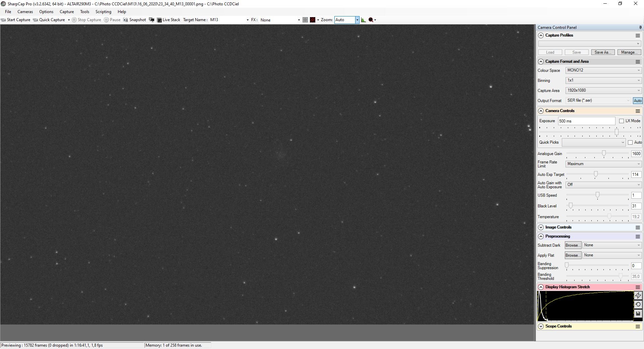Click the red reticule overlay icon

[x=313, y=20]
